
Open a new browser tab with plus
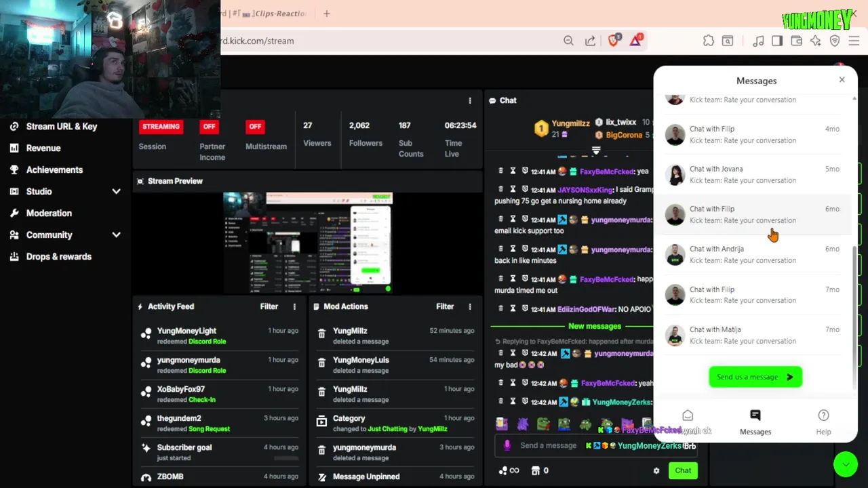point(326,13)
